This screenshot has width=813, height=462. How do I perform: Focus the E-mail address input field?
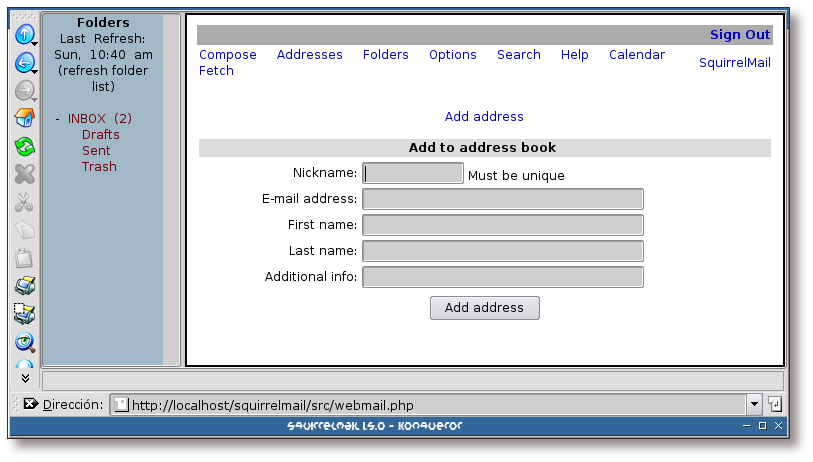point(502,199)
